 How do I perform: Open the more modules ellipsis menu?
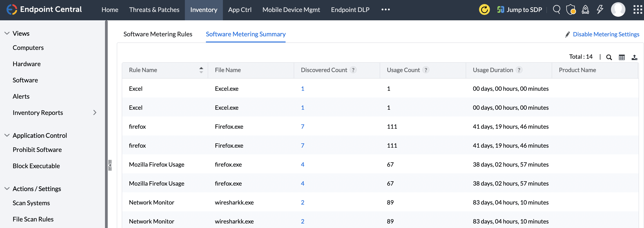coord(386,10)
